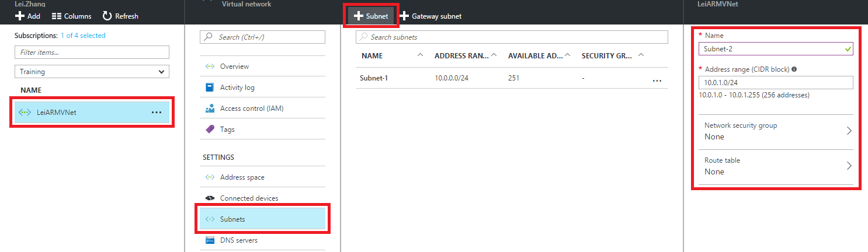Open the Address space settings
Screen dimensions: 868x252
point(262,177)
